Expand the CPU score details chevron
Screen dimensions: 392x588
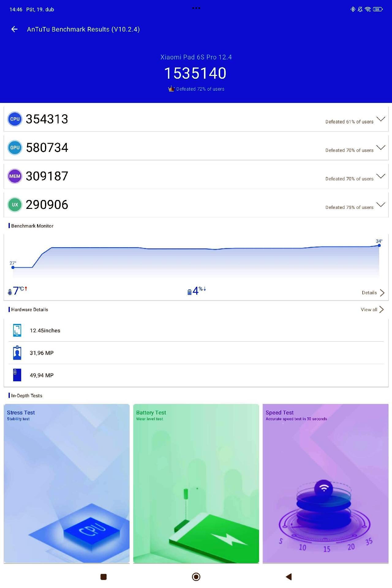381,119
